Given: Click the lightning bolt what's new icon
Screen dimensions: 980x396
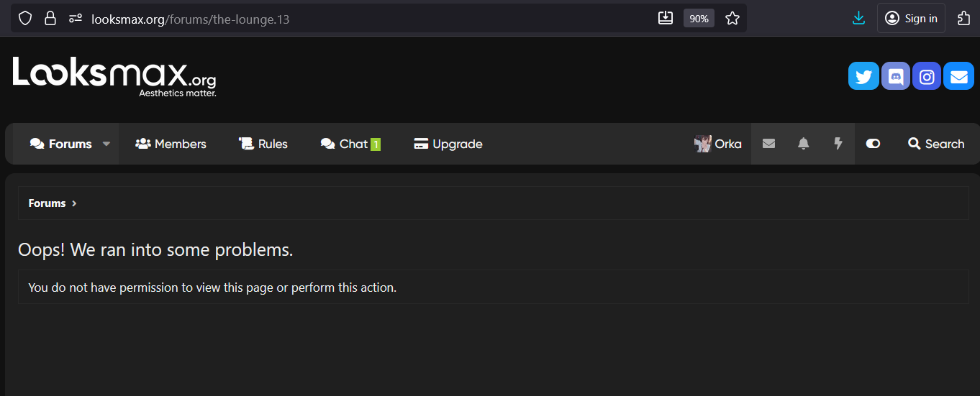Looking at the screenshot, I should click(838, 144).
